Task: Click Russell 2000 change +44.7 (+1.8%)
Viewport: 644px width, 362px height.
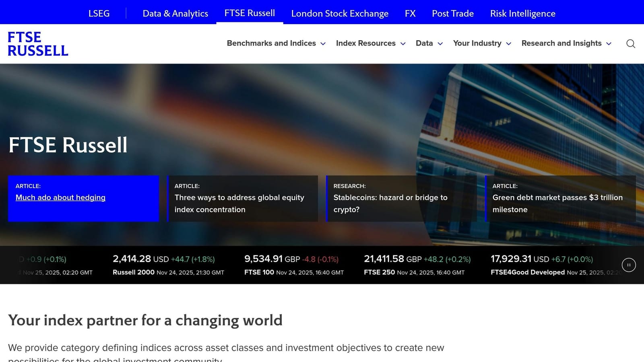Action: point(193,259)
